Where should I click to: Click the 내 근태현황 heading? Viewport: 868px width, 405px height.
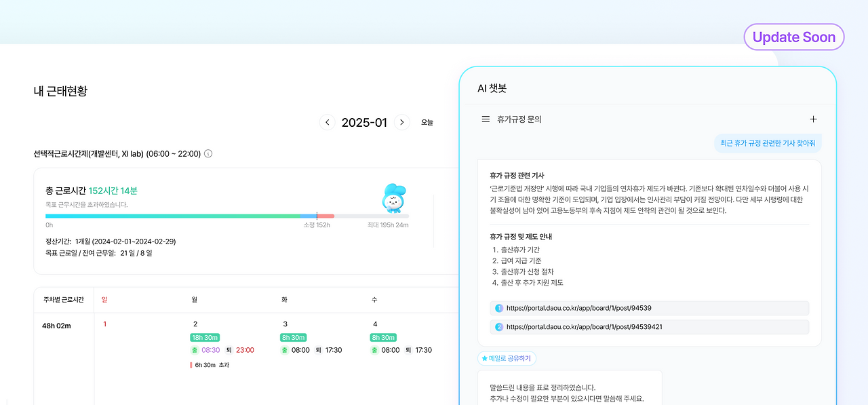(x=60, y=91)
